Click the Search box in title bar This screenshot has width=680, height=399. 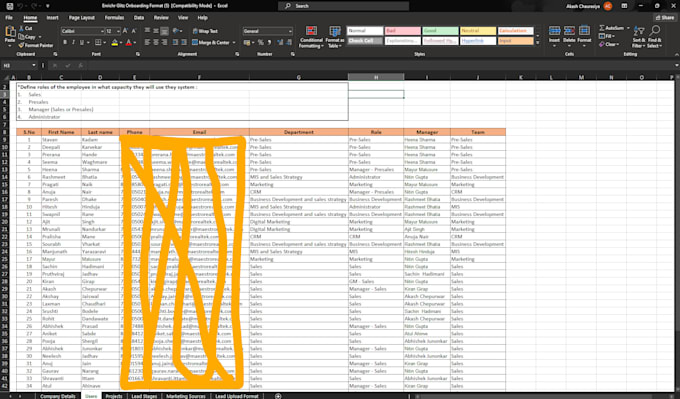343,6
